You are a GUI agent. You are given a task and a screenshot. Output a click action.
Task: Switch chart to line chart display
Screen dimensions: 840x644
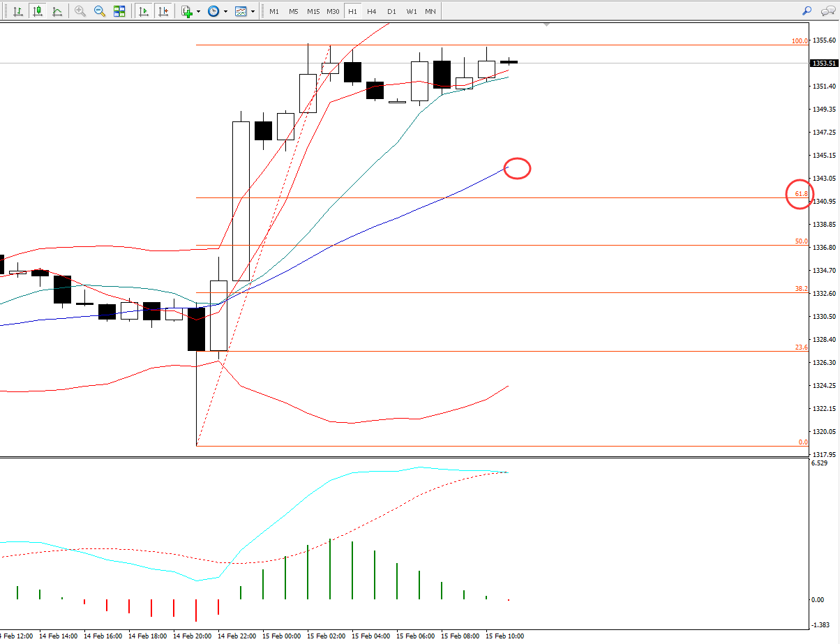(57, 11)
